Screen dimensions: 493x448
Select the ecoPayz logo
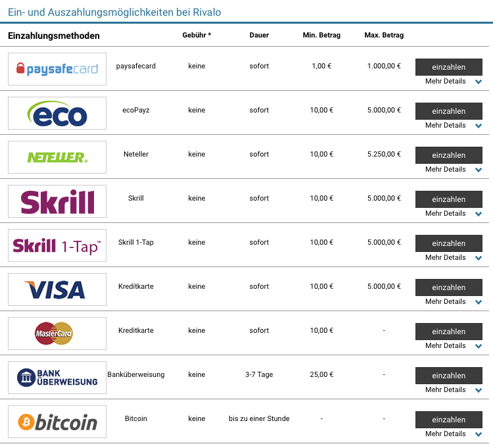point(57,113)
